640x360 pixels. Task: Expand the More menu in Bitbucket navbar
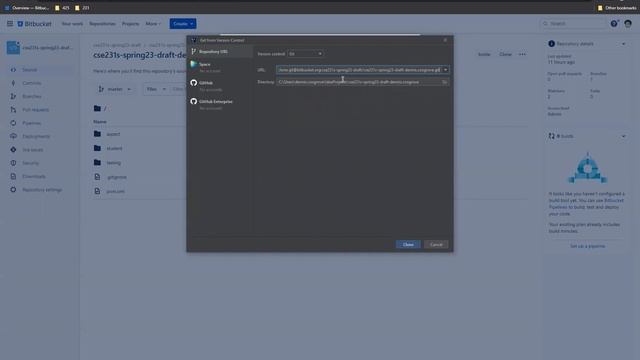click(153, 24)
